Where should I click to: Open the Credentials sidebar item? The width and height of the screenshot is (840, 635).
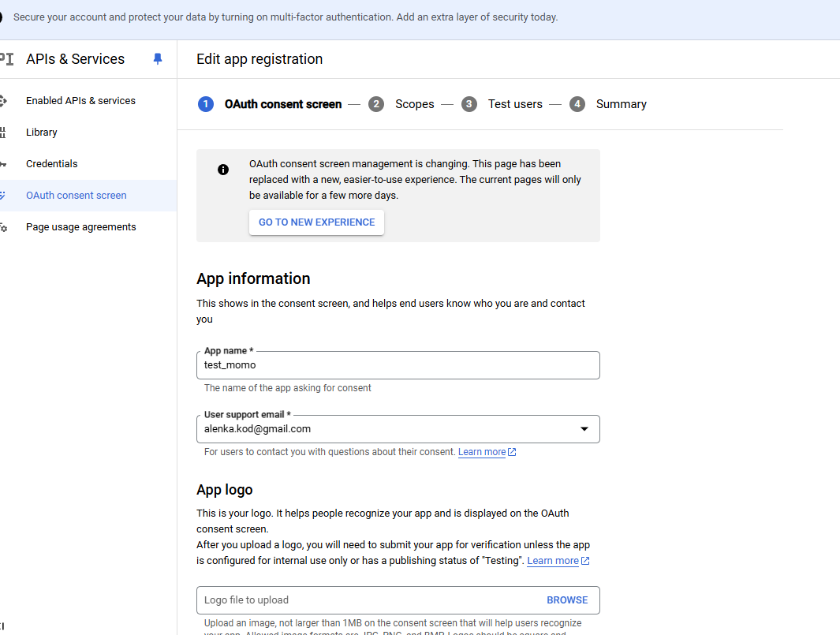pyautogui.click(x=52, y=164)
